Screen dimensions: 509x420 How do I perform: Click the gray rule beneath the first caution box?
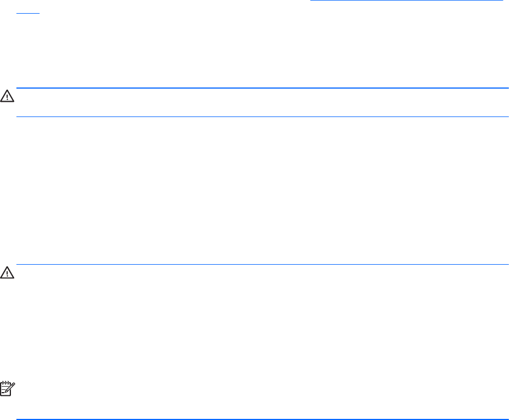tap(263, 116)
